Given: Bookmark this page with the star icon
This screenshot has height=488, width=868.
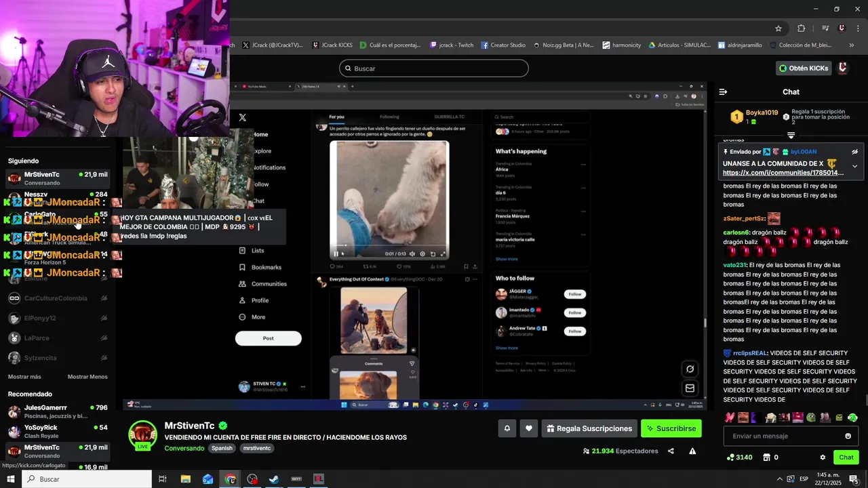Looking at the screenshot, I should tap(778, 28).
